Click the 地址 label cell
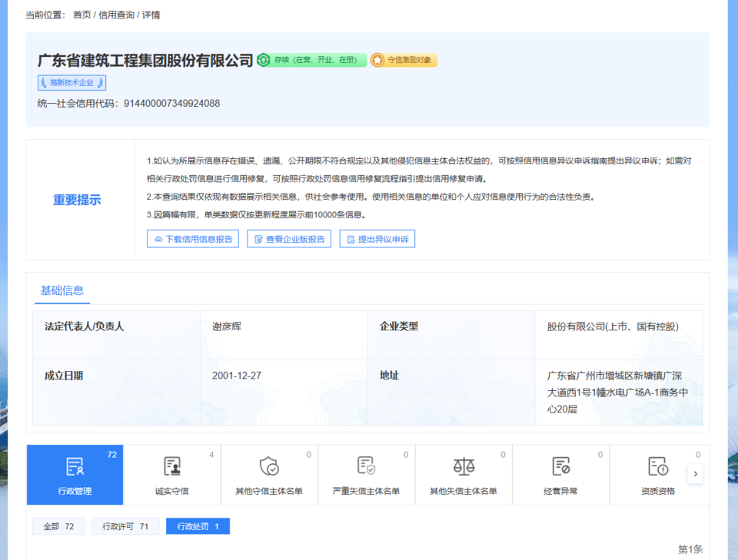Image resolution: width=738 pixels, height=560 pixels. point(451,393)
